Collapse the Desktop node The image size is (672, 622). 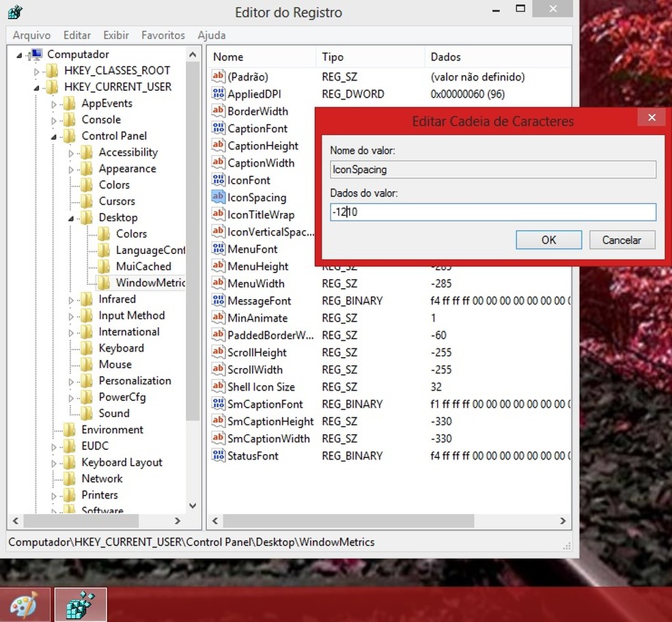point(71,218)
